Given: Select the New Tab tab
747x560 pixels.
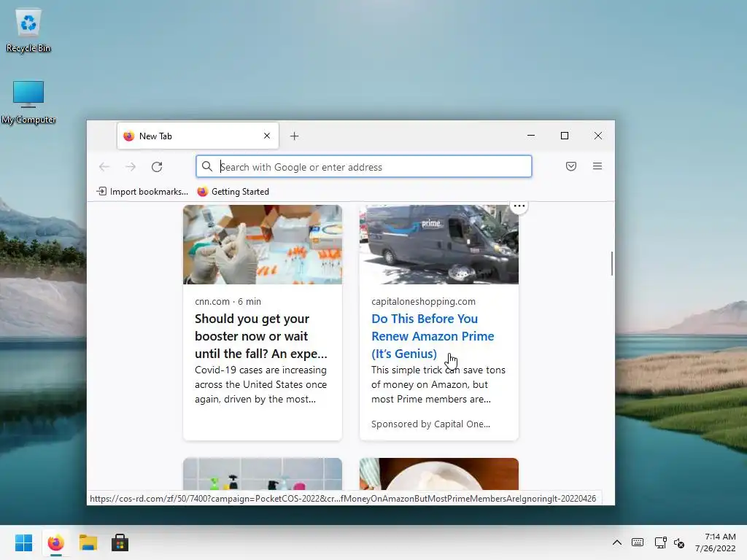Looking at the screenshot, I should coord(198,136).
